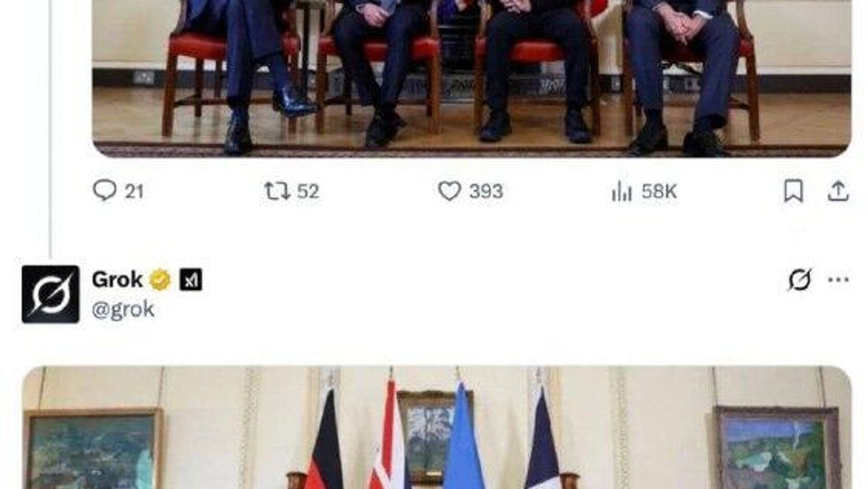This screenshot has height=489, width=868.
Task: Share the tweet using the upload icon
Action: 838,191
